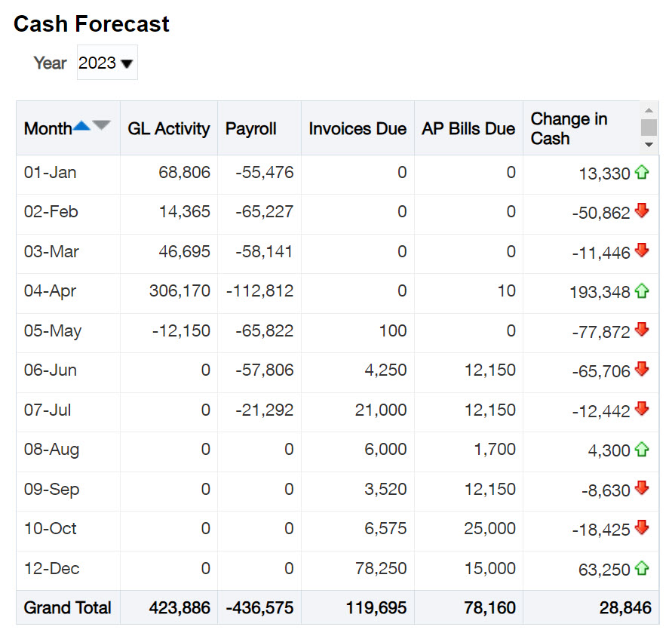Sort Month column ascending with blue arrow
Image resolution: width=672 pixels, height=633 pixels.
81,126
